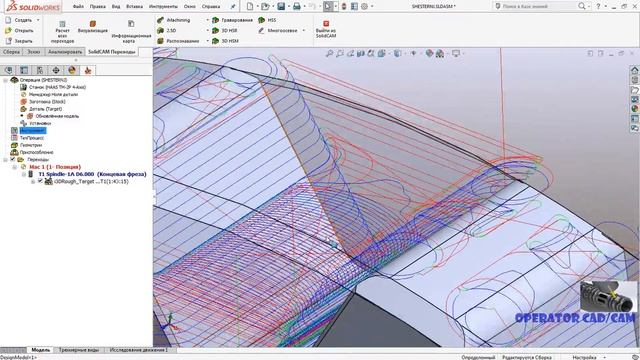Switch to the Эскиз tab
640x360 pixels.
tap(33, 52)
